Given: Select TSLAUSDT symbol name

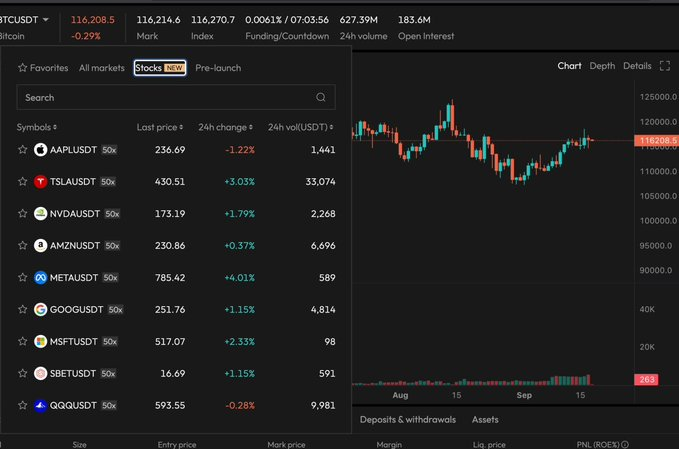Looking at the screenshot, I should pos(73,182).
